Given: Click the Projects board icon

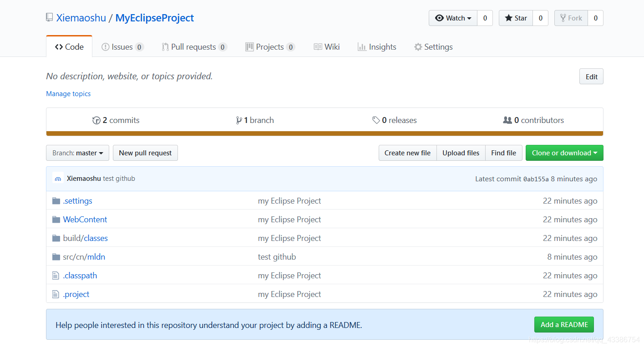Looking at the screenshot, I should [x=249, y=47].
